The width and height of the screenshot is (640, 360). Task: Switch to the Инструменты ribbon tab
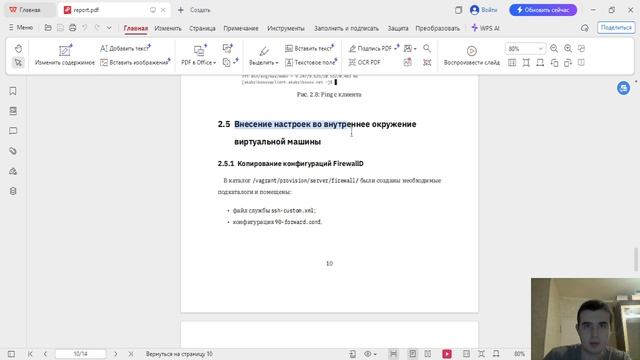pyautogui.click(x=286, y=28)
